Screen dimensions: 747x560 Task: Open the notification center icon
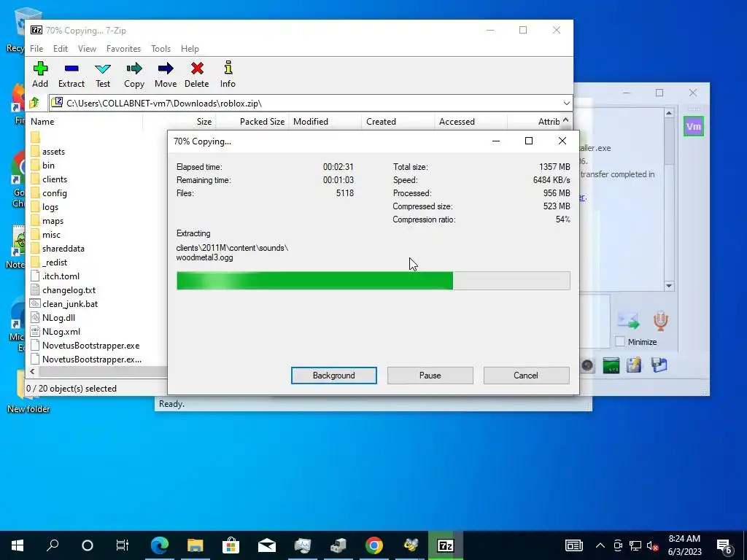724,546
